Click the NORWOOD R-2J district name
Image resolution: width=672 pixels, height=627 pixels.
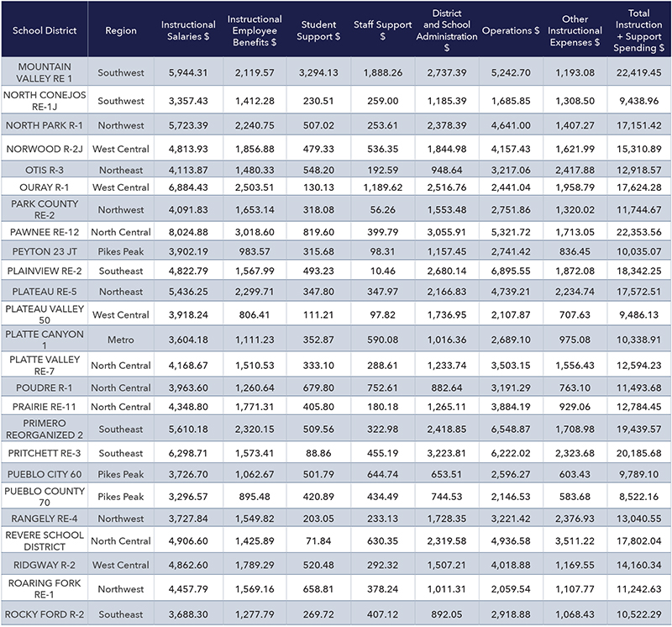45,149
